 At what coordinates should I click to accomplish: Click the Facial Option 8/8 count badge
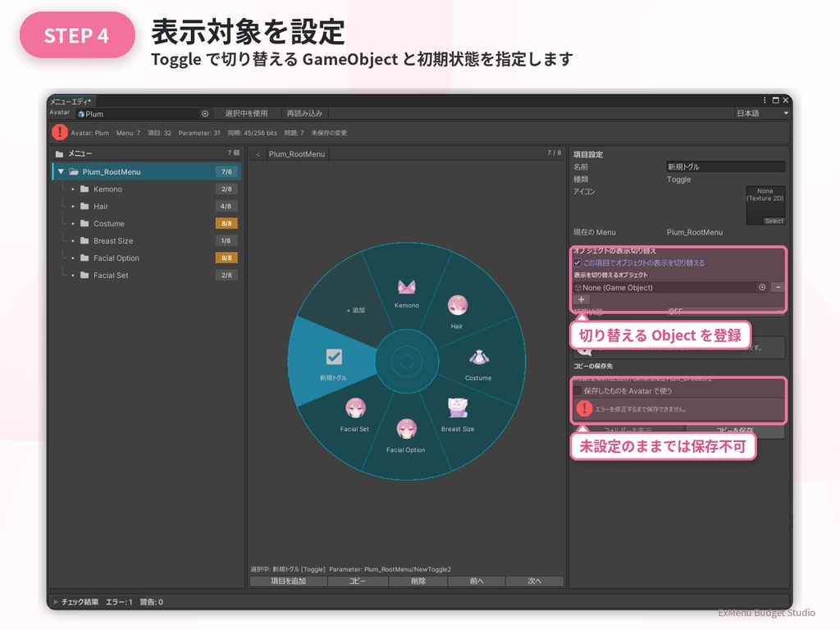[226, 258]
